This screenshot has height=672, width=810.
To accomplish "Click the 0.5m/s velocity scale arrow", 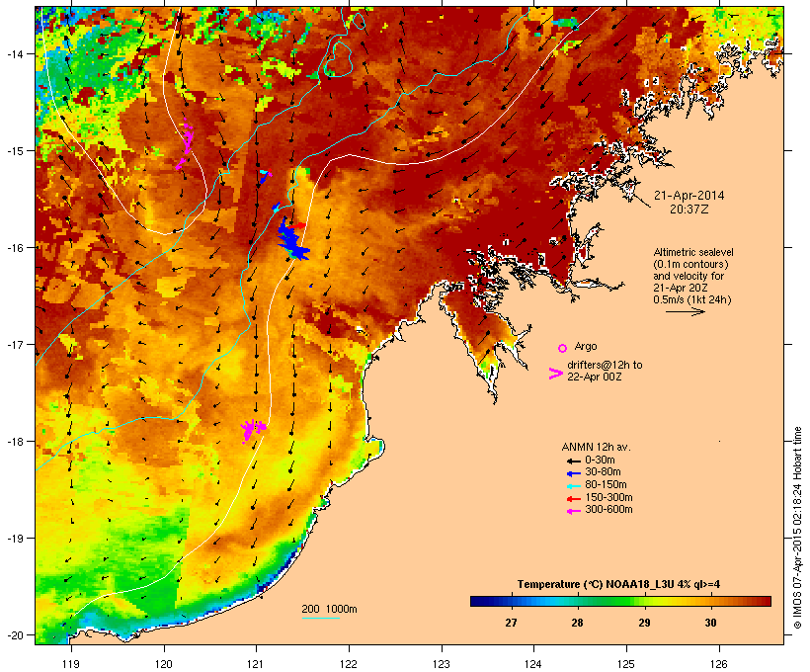I will pyautogui.click(x=685, y=311).
